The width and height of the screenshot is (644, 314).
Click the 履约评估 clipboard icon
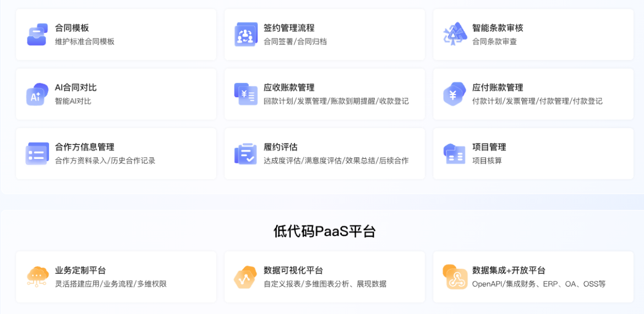(x=245, y=153)
